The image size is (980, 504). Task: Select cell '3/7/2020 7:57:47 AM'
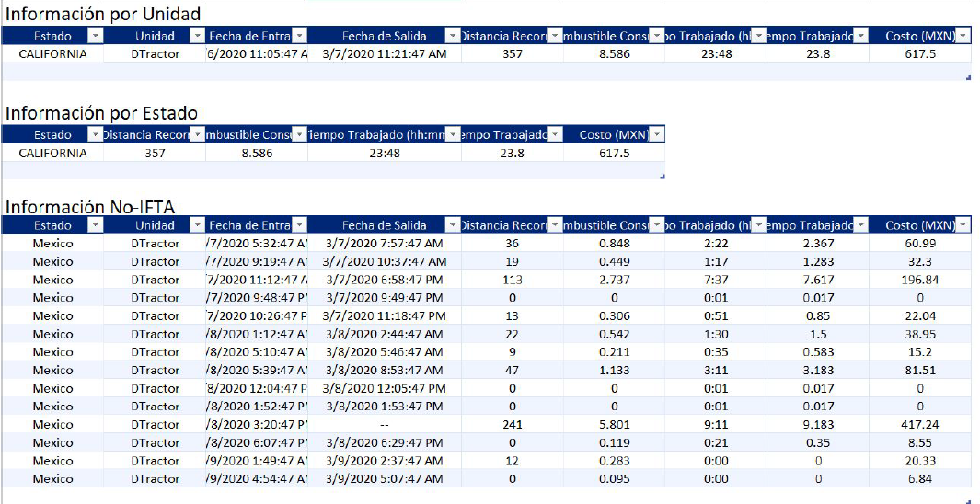385,243
